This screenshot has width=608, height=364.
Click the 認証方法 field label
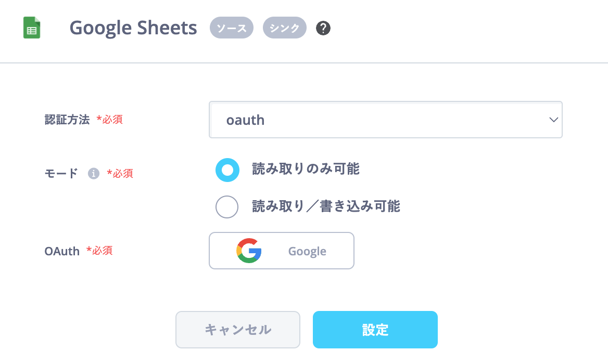coord(67,120)
